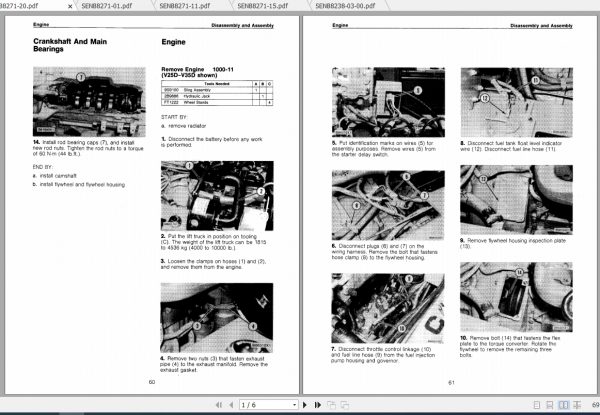The image size is (600, 415).
Task: Click 'Disassembly and Assembly' header on page 61
Action: coord(541,26)
